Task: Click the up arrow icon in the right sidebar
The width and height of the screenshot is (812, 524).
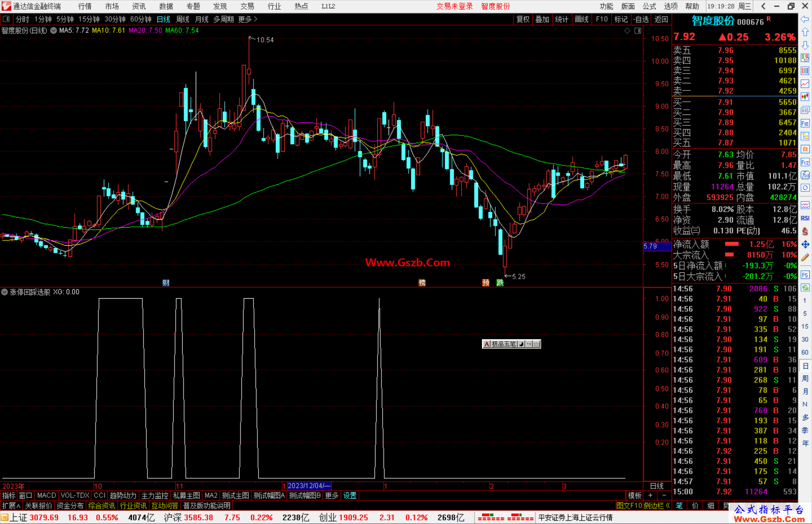Action: point(805,32)
